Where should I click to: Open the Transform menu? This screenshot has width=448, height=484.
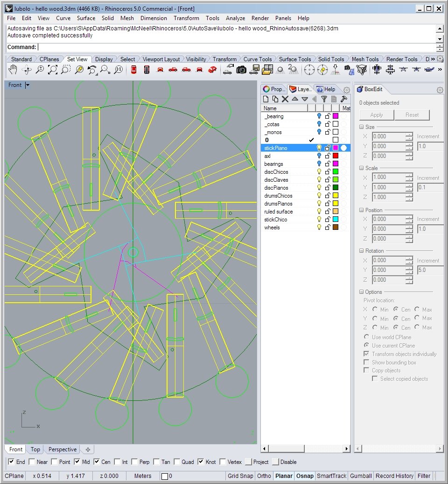(x=186, y=18)
